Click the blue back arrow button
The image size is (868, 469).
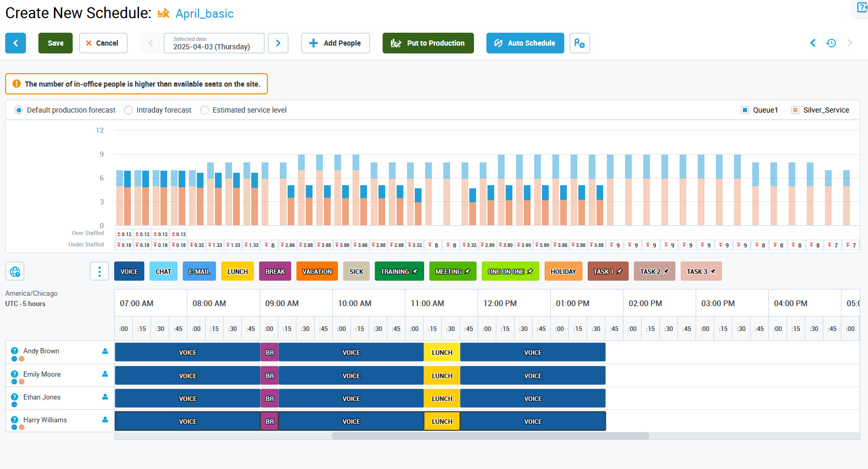pos(16,43)
